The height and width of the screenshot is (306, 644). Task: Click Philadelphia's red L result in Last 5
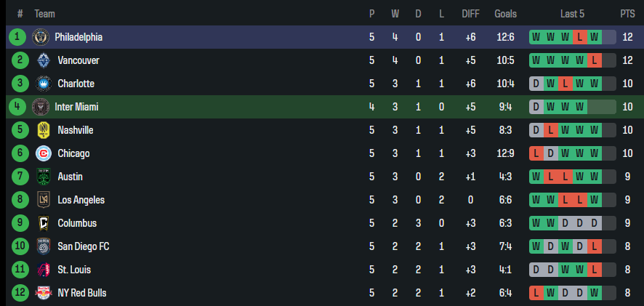pyautogui.click(x=580, y=37)
